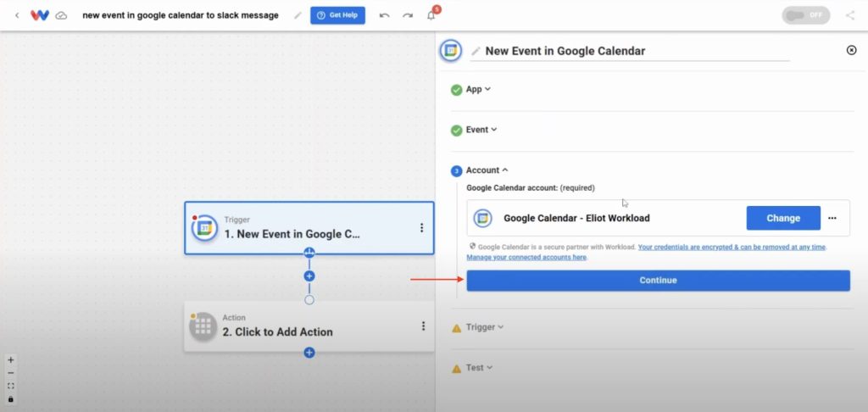Share this workflow via share icon
Image resolution: width=868 pixels, height=412 pixels.
[x=850, y=15]
